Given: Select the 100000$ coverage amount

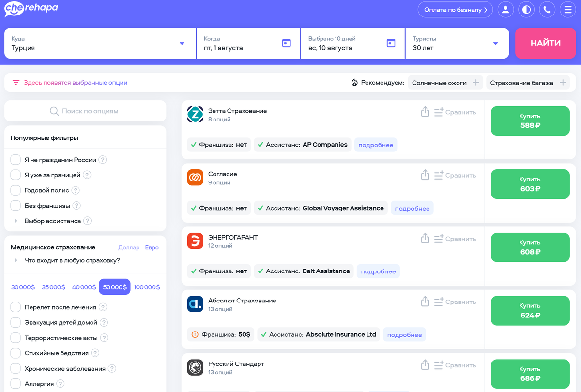Looking at the screenshot, I should pyautogui.click(x=147, y=287).
